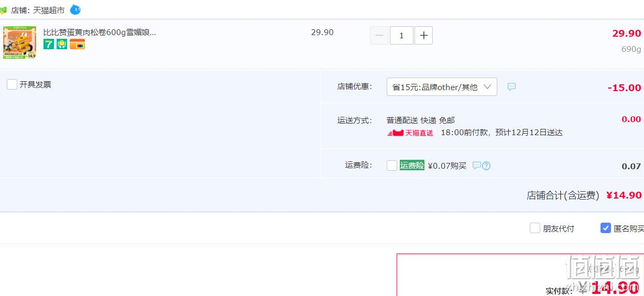This screenshot has height=296, width=644.
Task: Click the store discount comment bubble icon
Action: tap(511, 87)
